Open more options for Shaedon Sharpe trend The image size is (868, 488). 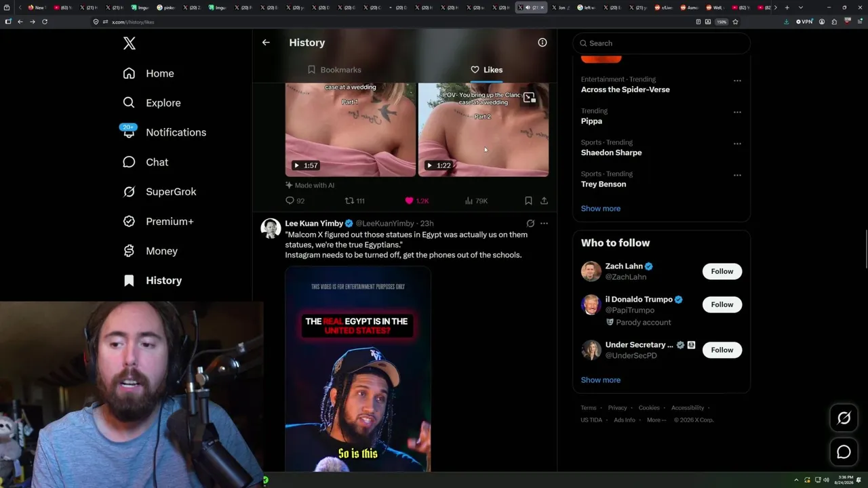coord(737,144)
